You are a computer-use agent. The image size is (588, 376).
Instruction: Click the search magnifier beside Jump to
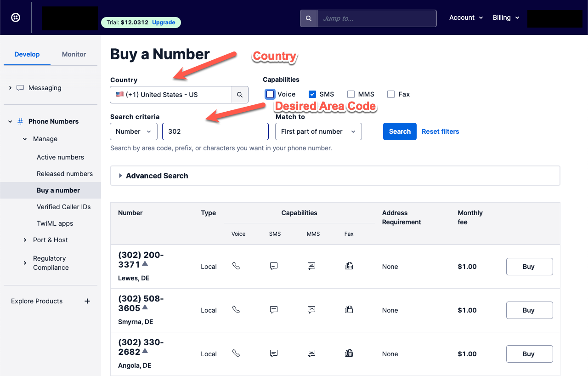[x=309, y=18]
